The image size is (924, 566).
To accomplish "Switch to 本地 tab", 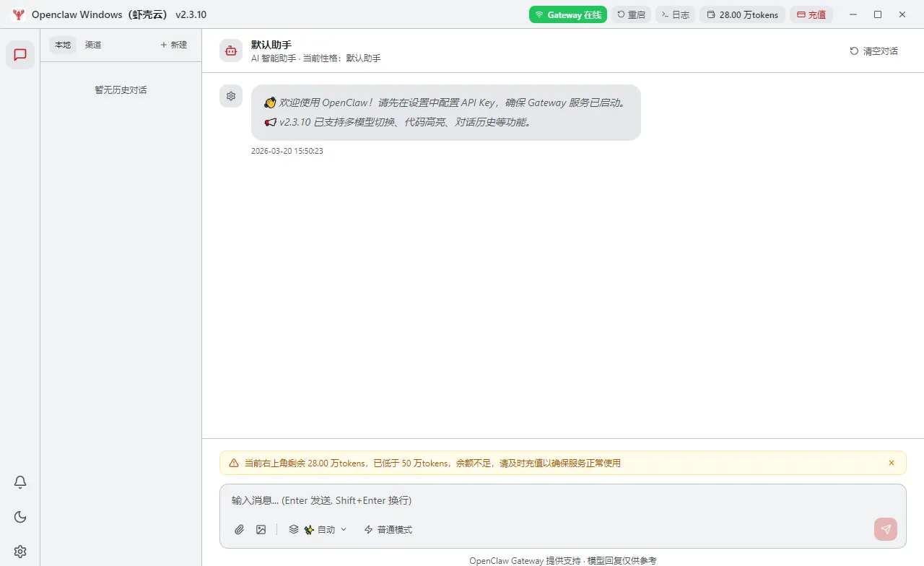I will pyautogui.click(x=63, y=45).
